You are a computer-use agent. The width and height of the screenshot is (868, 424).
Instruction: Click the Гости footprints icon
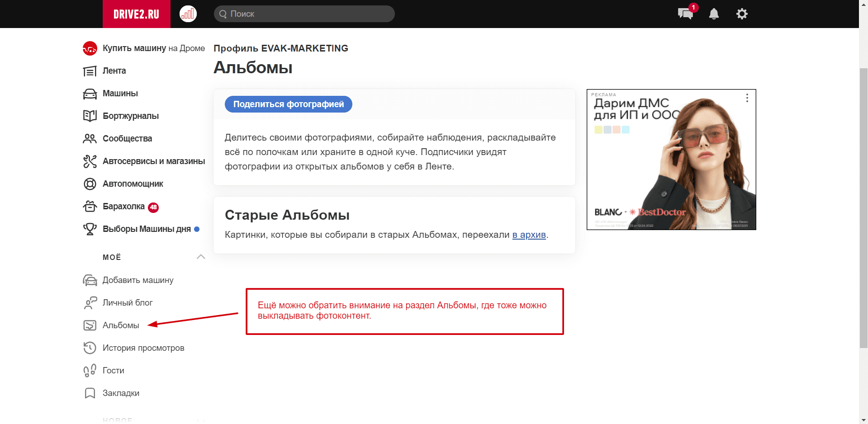pos(90,371)
